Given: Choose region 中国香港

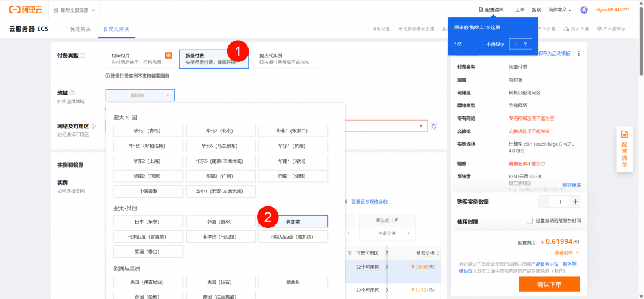Looking at the screenshot, I should pyautogui.click(x=148, y=191).
